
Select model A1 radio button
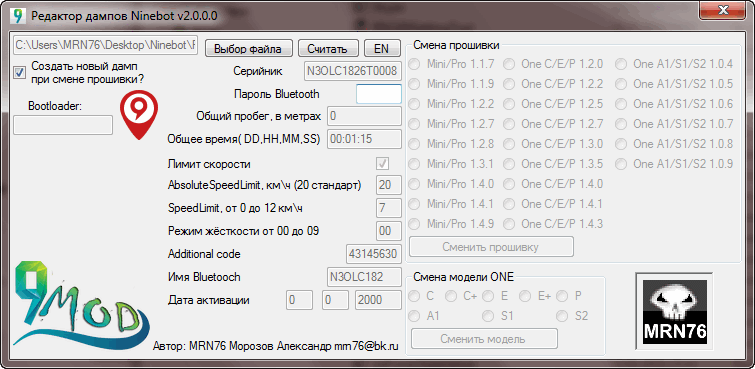(x=414, y=316)
